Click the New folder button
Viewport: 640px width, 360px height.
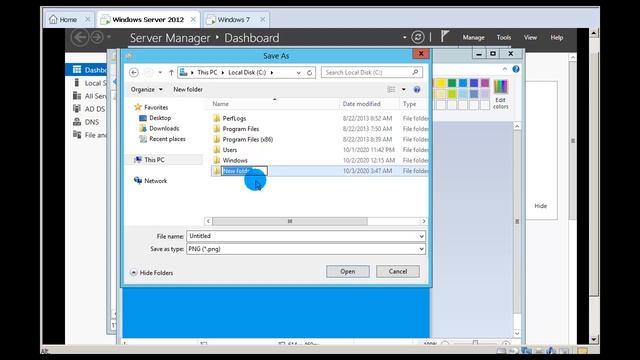188,89
